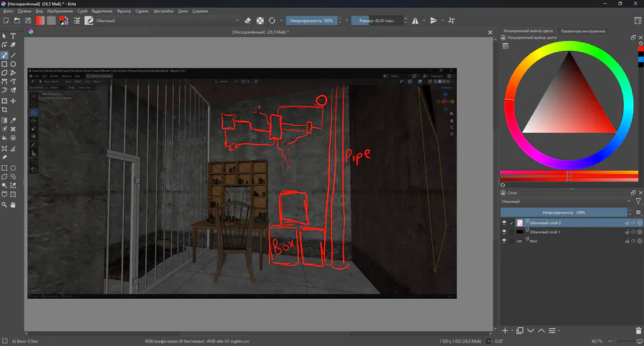Image resolution: width=644 pixels, height=346 pixels.
Task: Delete the selected layer with trash
Action: [638, 331]
